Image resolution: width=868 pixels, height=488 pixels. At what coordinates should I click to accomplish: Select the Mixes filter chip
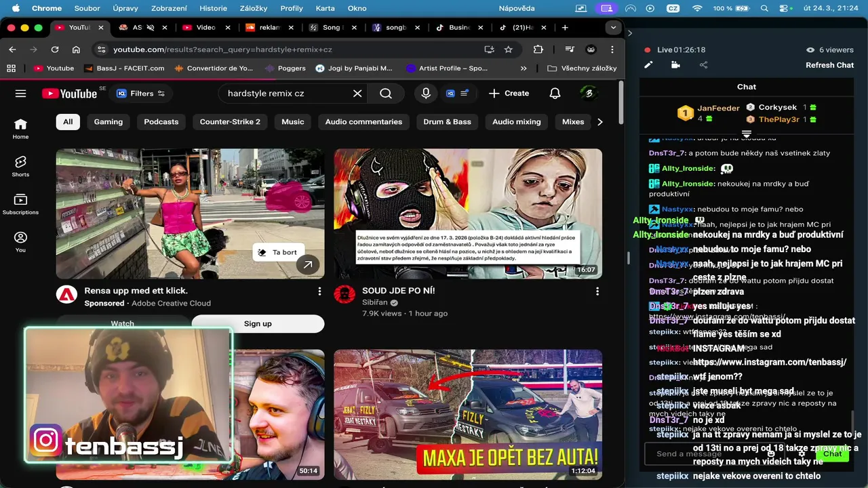[x=573, y=122]
